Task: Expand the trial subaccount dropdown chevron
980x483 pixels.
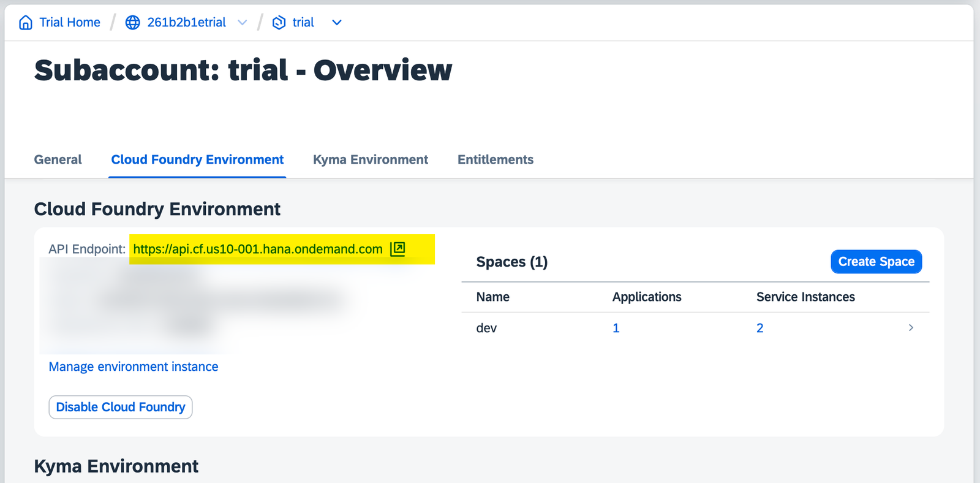Action: coord(336,23)
